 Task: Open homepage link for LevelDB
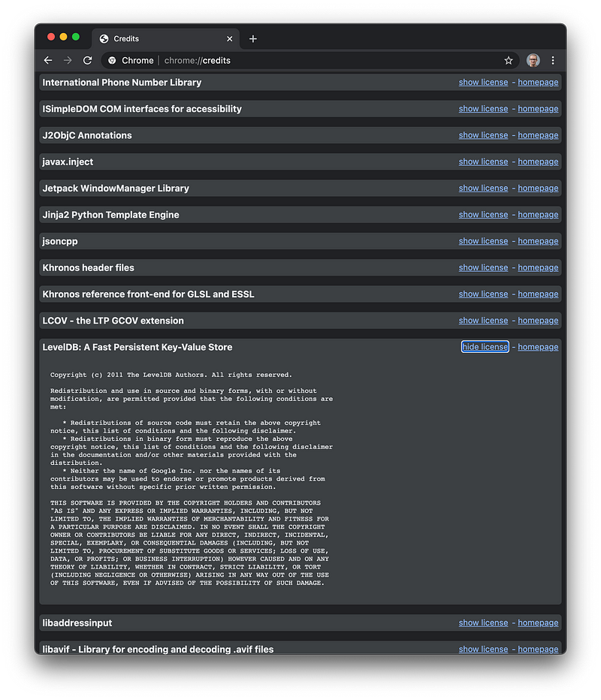click(538, 347)
